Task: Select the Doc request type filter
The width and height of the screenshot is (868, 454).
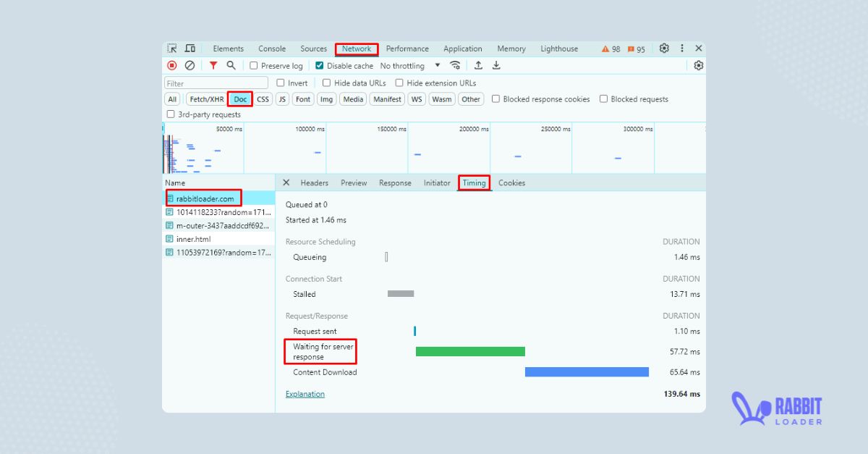Action: [239, 99]
